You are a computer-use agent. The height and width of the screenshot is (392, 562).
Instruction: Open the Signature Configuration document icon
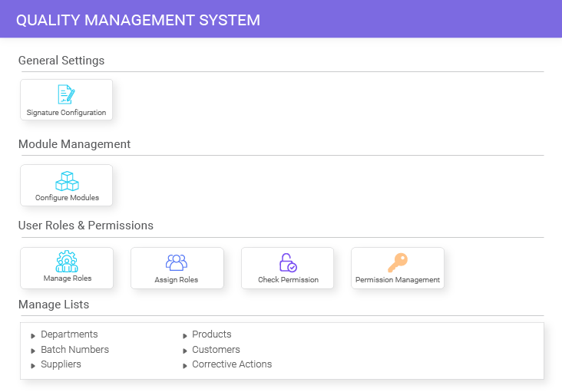66,94
